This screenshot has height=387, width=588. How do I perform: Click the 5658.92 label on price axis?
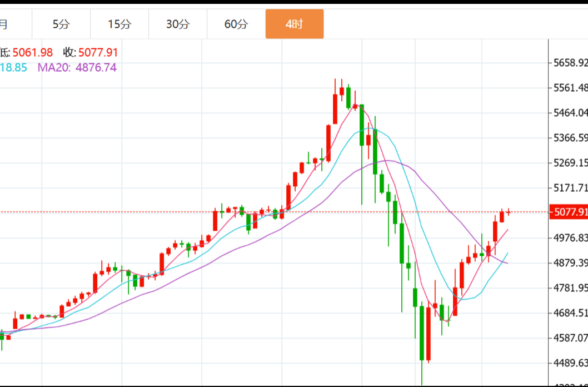(570, 62)
